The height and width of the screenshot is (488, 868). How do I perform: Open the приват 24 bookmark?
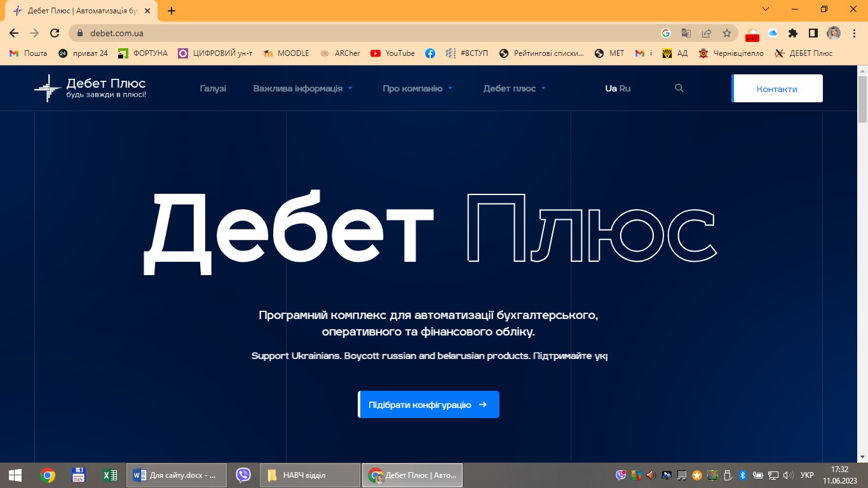(x=83, y=53)
